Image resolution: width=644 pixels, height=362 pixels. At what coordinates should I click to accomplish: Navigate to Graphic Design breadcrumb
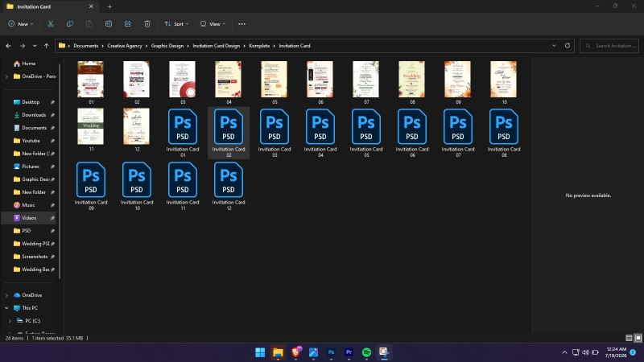click(x=167, y=46)
